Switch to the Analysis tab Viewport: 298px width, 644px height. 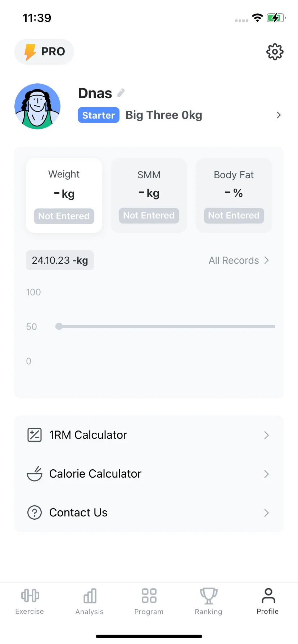click(89, 602)
